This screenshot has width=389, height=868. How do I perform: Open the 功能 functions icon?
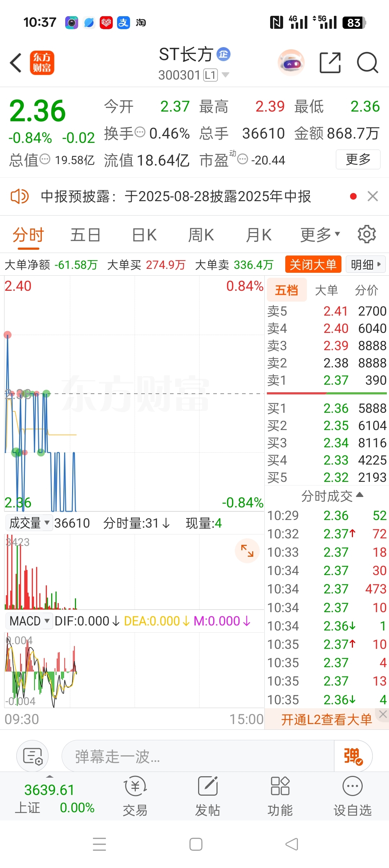(x=280, y=796)
